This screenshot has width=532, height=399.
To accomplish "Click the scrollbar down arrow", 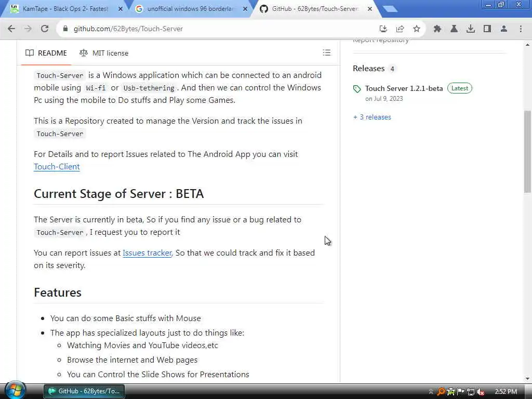I will click(527, 379).
